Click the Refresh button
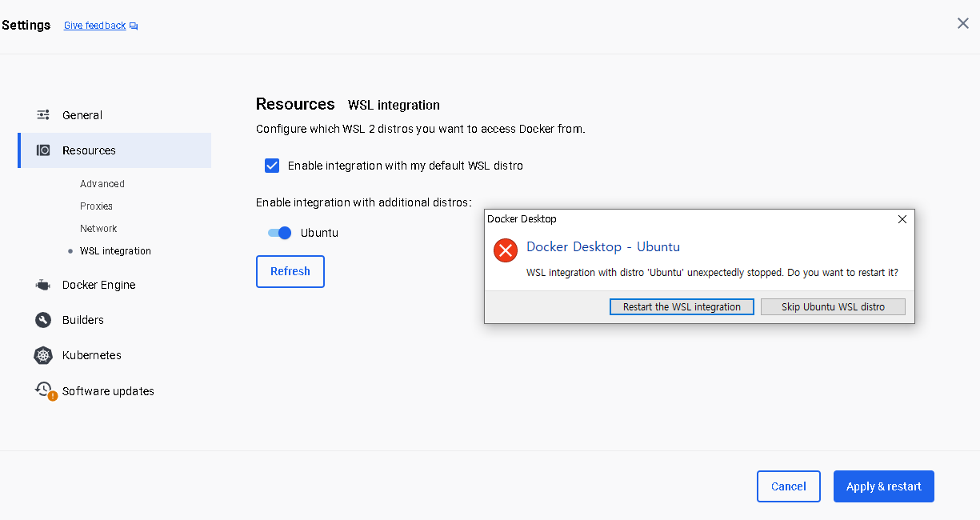Viewport: 980px width, 520px height. pyautogui.click(x=290, y=271)
